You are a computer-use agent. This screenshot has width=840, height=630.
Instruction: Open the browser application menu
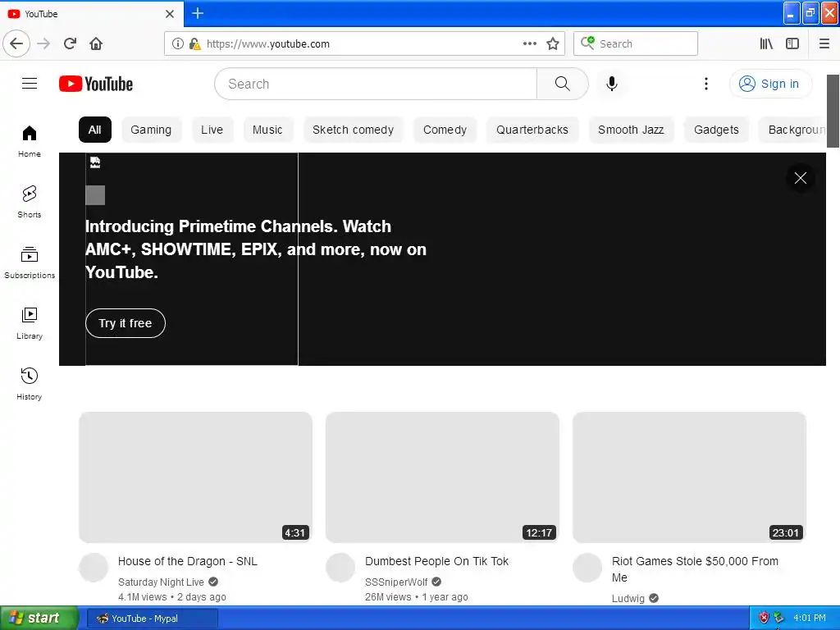pos(824,43)
